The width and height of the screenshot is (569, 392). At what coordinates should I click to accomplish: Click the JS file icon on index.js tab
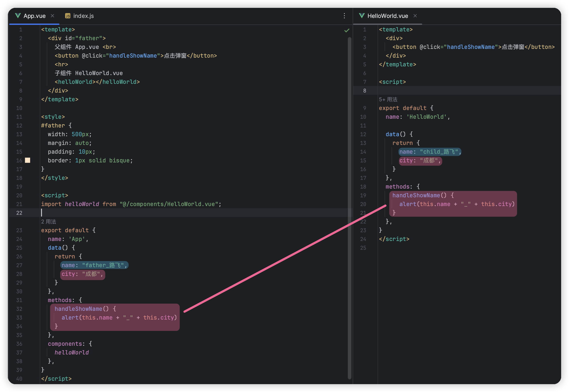click(68, 16)
